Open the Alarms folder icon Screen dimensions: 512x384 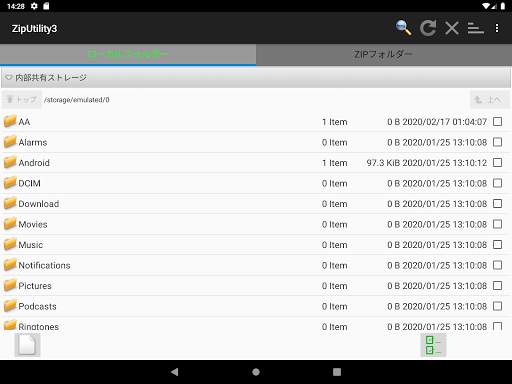pyautogui.click(x=10, y=142)
